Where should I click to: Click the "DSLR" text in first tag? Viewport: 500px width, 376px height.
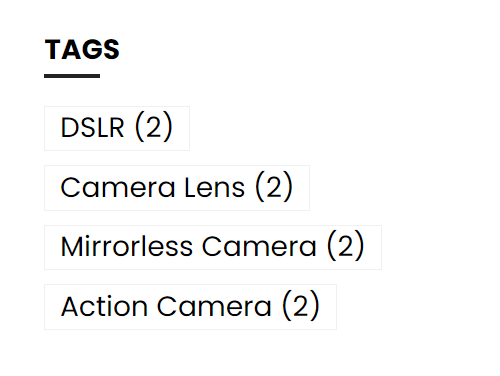[x=93, y=127]
